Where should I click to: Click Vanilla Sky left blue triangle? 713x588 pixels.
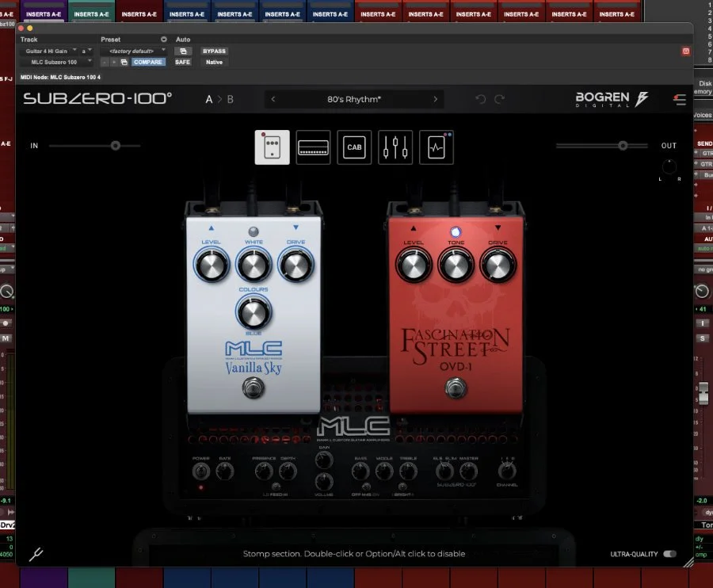211,228
